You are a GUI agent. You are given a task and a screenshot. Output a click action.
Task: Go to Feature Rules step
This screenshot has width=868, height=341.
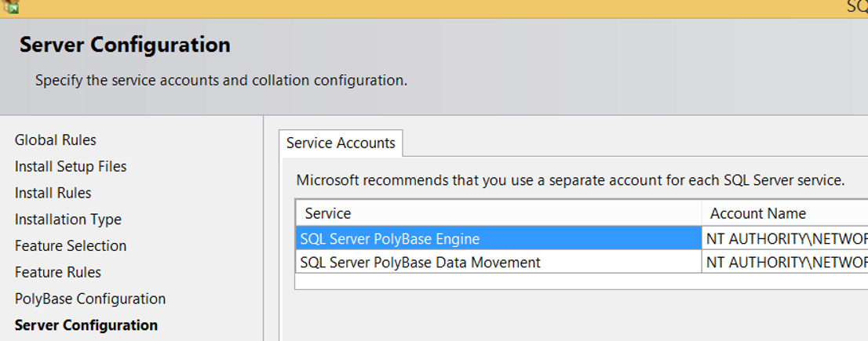pyautogui.click(x=57, y=272)
